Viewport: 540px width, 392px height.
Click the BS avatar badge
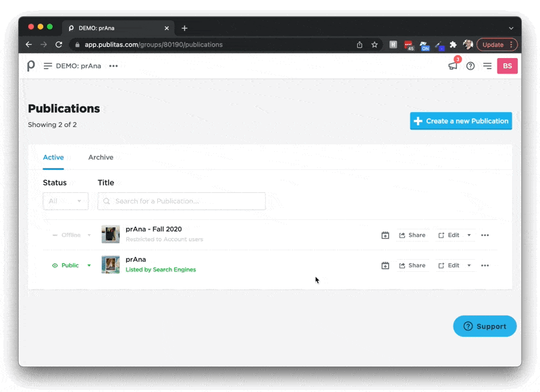point(507,65)
